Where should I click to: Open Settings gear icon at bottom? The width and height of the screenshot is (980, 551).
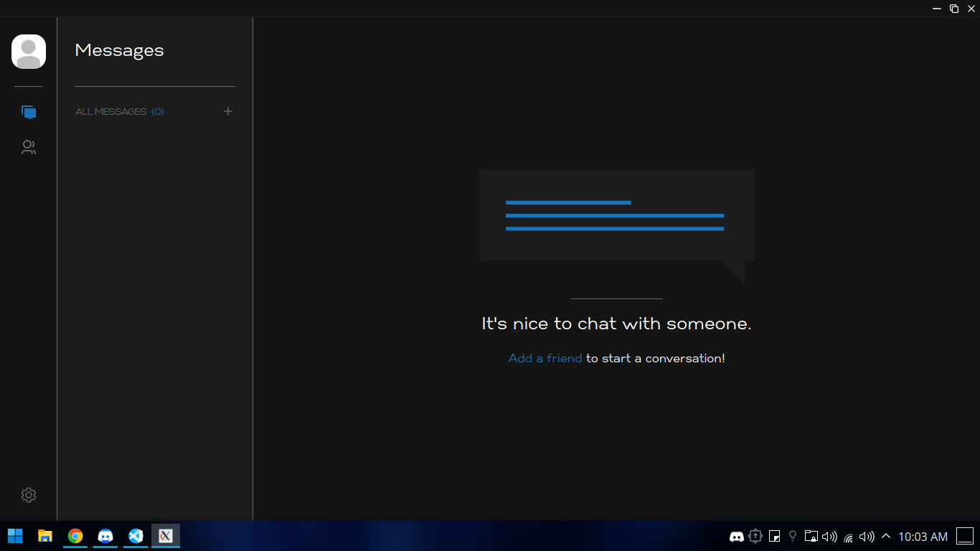pyautogui.click(x=29, y=495)
